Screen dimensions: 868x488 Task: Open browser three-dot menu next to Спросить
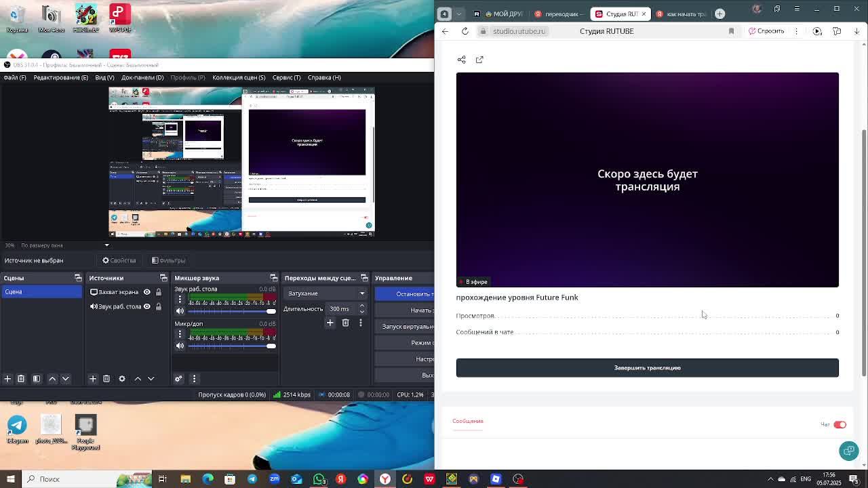click(x=797, y=31)
